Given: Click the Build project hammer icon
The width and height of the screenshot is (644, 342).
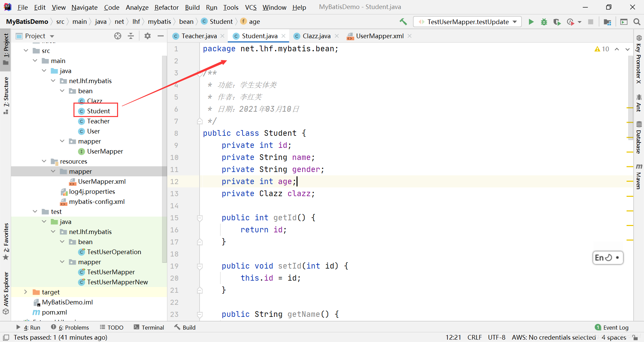Looking at the screenshot, I should [x=403, y=22].
